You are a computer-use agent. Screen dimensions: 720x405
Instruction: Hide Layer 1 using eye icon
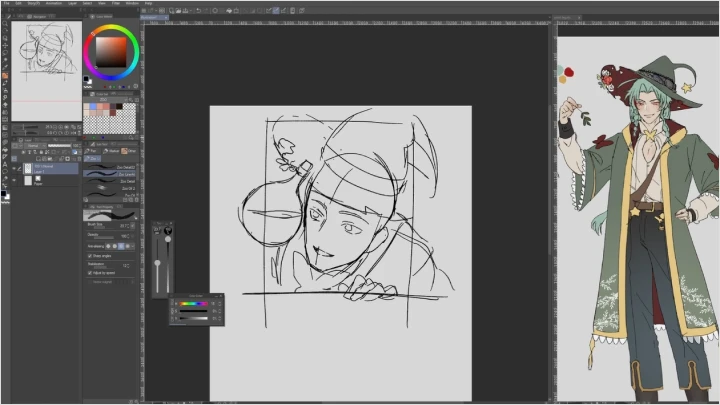(x=13, y=168)
